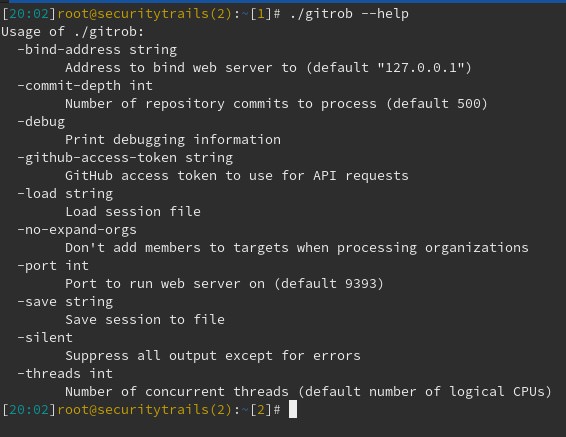Click the ./gitrob --help command text
The height and width of the screenshot is (437, 566).
point(349,14)
